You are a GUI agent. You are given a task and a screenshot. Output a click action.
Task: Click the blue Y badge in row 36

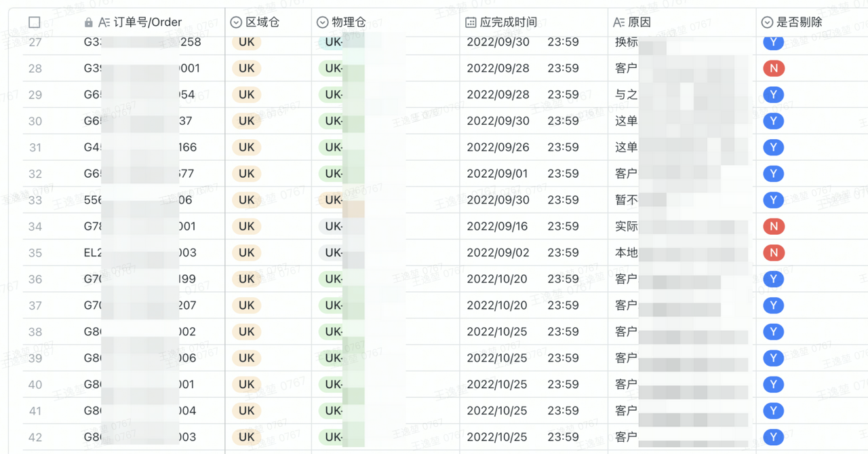click(773, 279)
